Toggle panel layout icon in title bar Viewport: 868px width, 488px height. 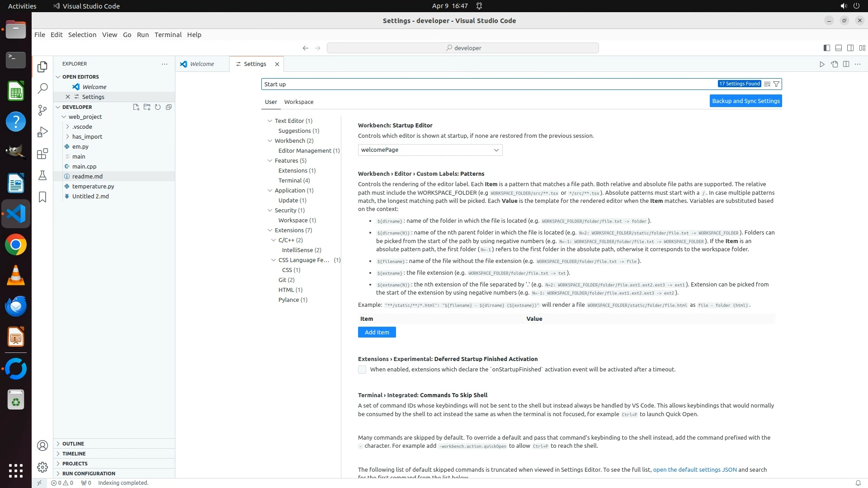838,48
